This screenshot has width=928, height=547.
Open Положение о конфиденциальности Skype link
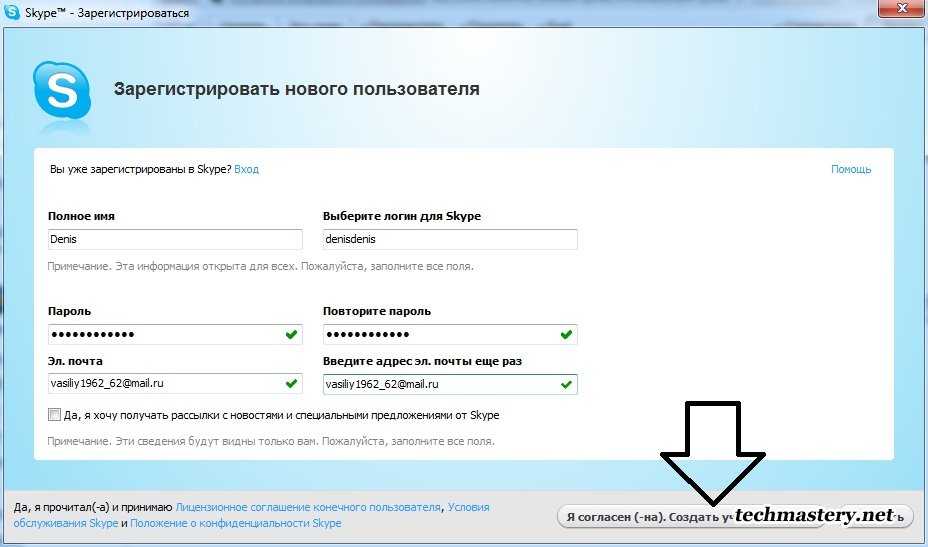point(236,523)
